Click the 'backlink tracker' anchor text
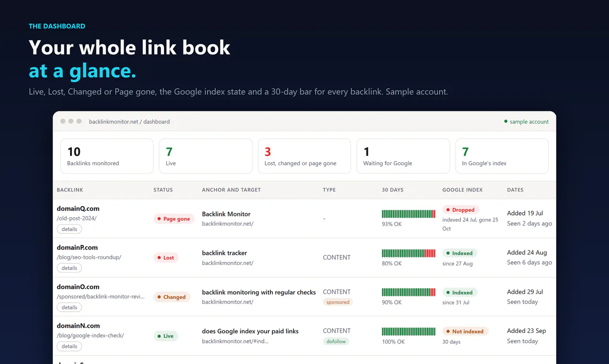The height and width of the screenshot is (364, 609). (224, 253)
